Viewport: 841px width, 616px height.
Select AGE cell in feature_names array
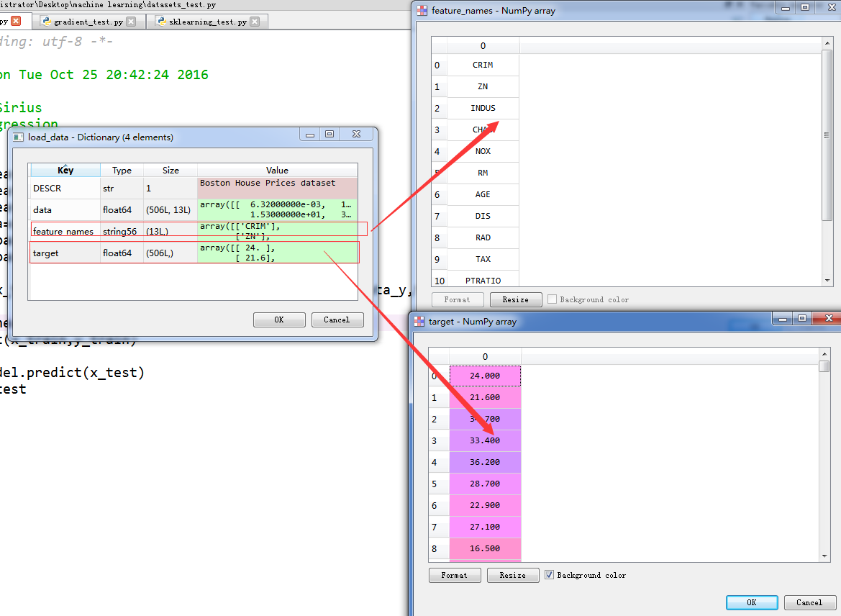click(483, 194)
